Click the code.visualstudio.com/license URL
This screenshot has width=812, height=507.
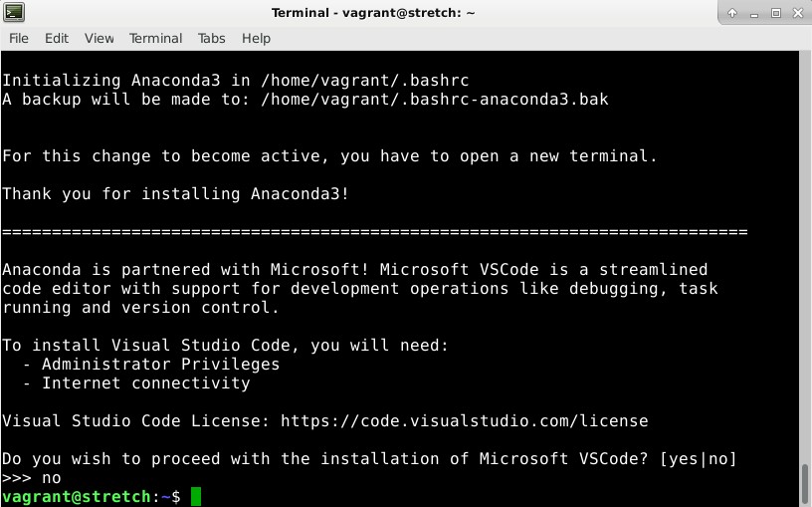pos(464,420)
